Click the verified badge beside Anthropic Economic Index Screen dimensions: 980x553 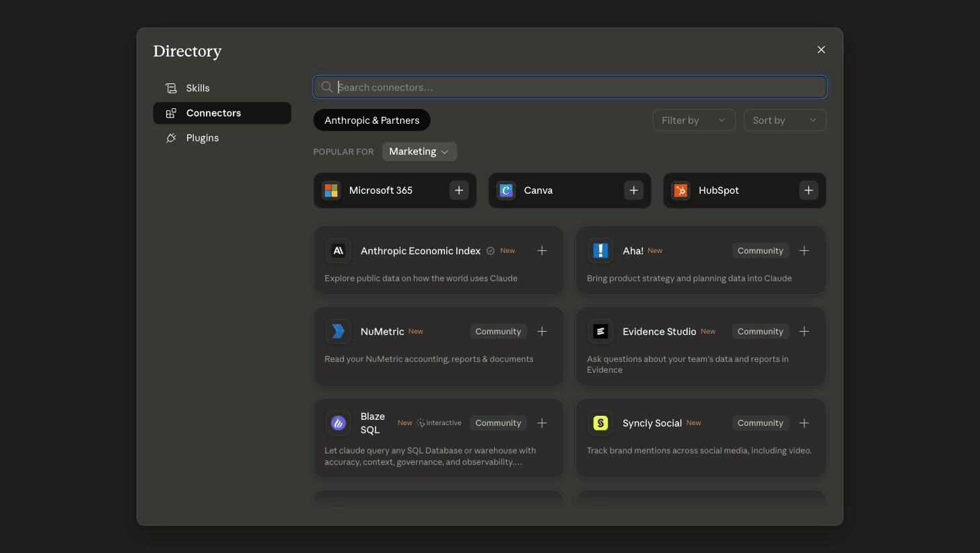point(491,251)
